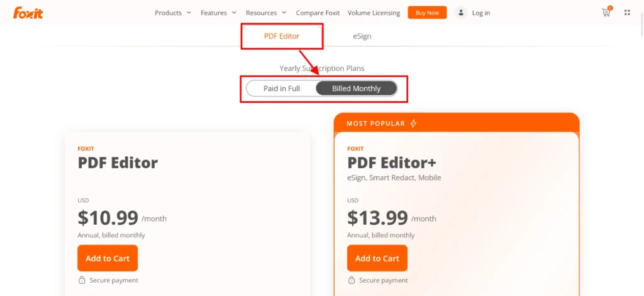This screenshot has width=644, height=296.
Task: Click the Log in link
Action: click(x=480, y=13)
